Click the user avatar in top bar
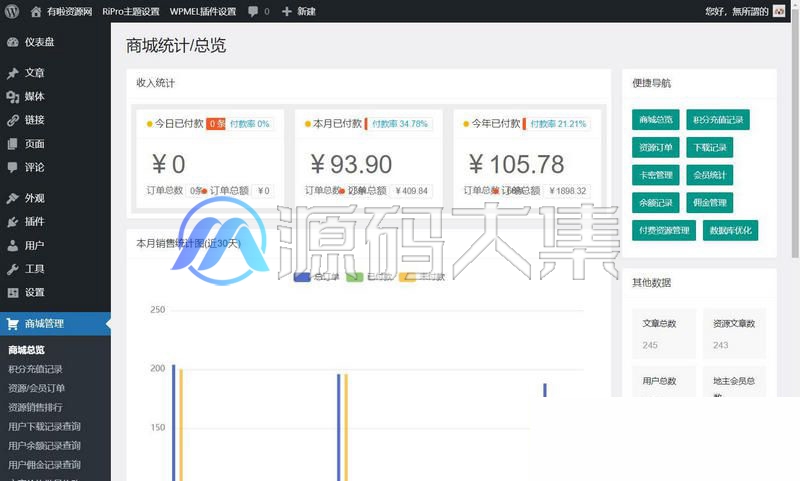The width and height of the screenshot is (800, 481). 779,11
